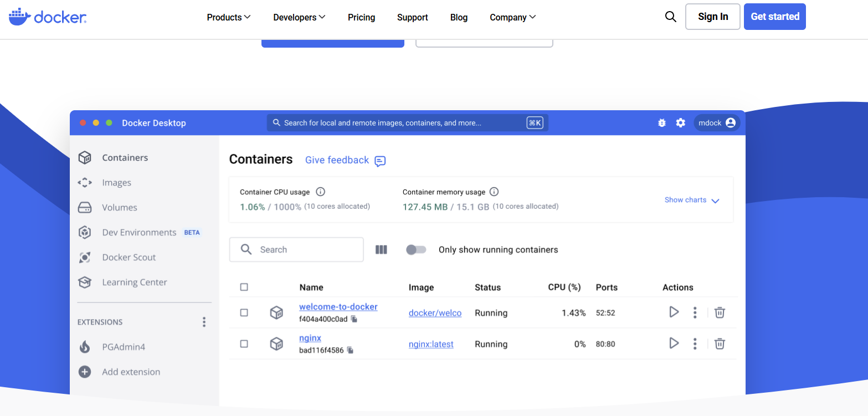Delete the welcome-to-docker container

click(x=720, y=312)
